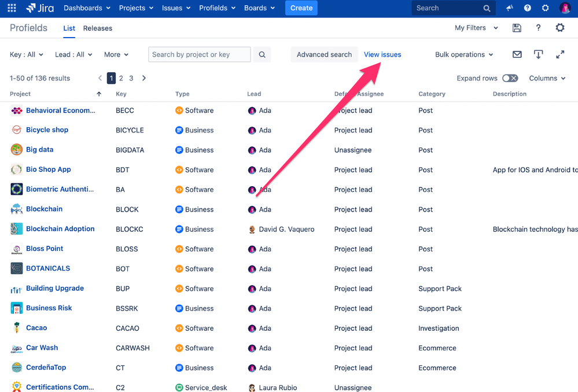Expand the Lead : All filter

pos(73,54)
